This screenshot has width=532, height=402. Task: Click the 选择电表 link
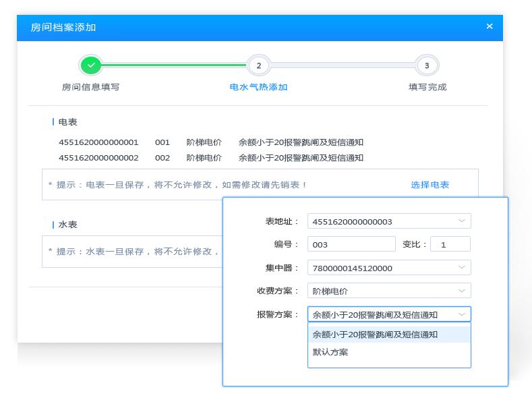(x=430, y=185)
